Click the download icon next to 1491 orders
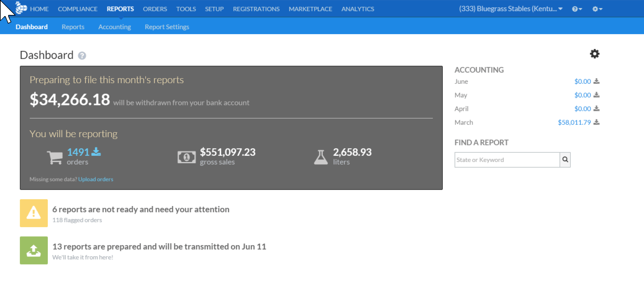The width and height of the screenshot is (644, 283). click(96, 152)
